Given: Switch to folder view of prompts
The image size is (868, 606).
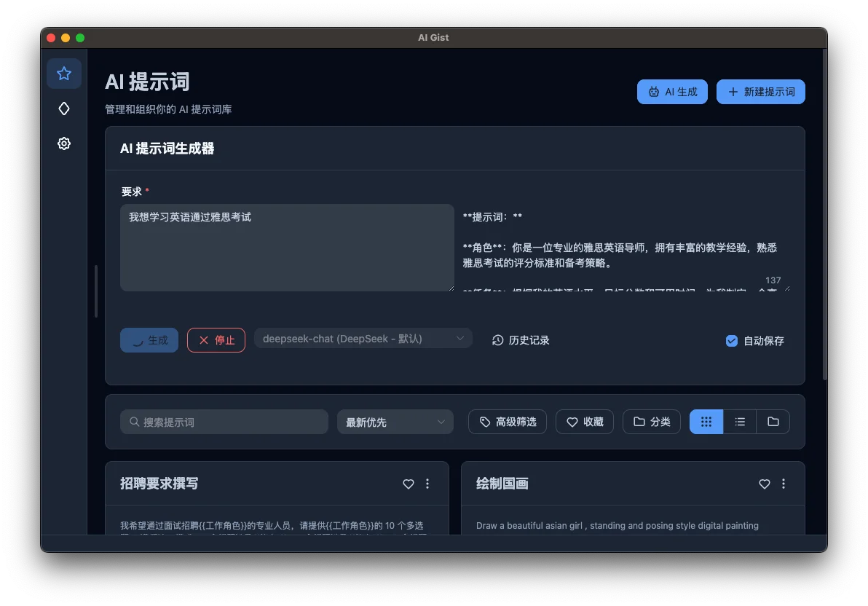Looking at the screenshot, I should click(773, 421).
